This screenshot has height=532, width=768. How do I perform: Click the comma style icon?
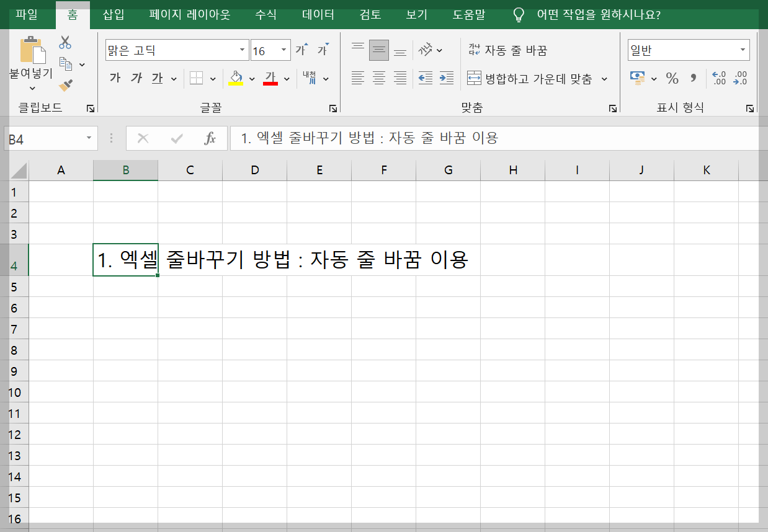(x=693, y=79)
